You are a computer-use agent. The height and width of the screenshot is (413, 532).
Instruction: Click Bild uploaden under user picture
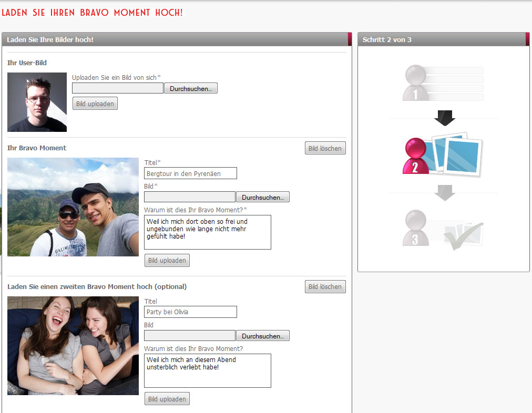click(x=95, y=104)
